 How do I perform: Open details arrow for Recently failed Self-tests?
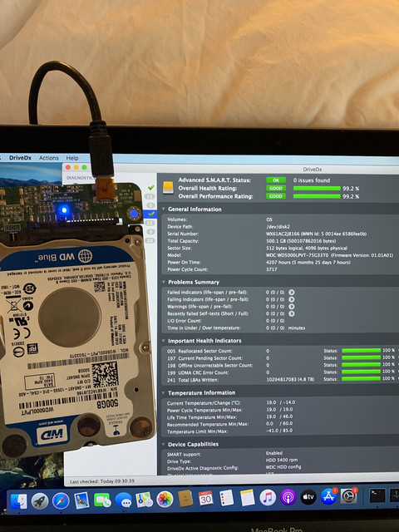click(291, 313)
